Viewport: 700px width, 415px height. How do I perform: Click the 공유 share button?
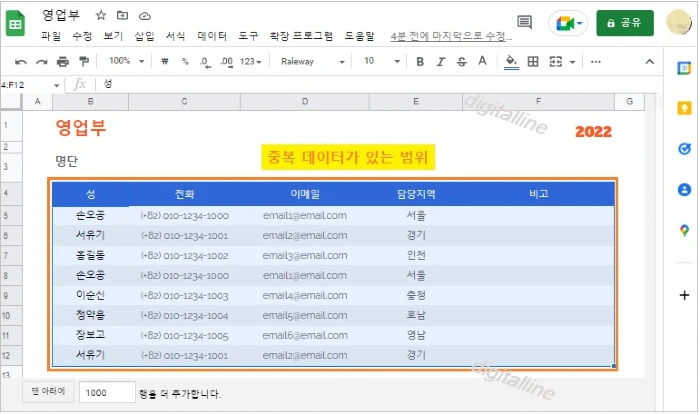click(625, 23)
